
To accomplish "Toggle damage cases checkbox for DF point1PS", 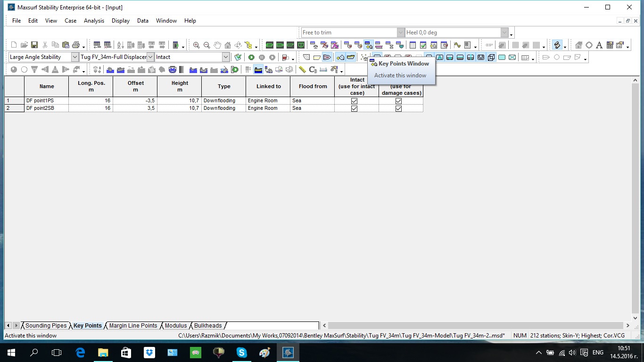I will (x=398, y=101).
